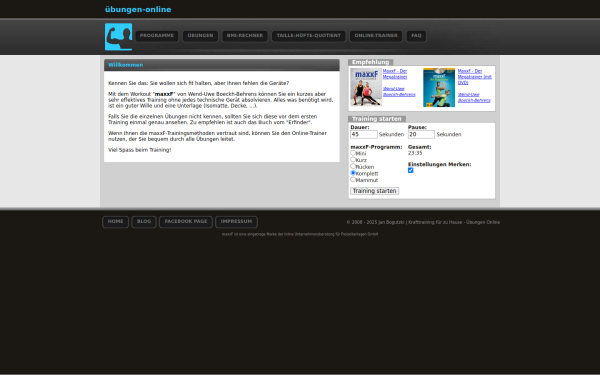The width and height of the screenshot is (600, 375).
Task: Select the Komplett program radio button
Action: coord(353,173)
